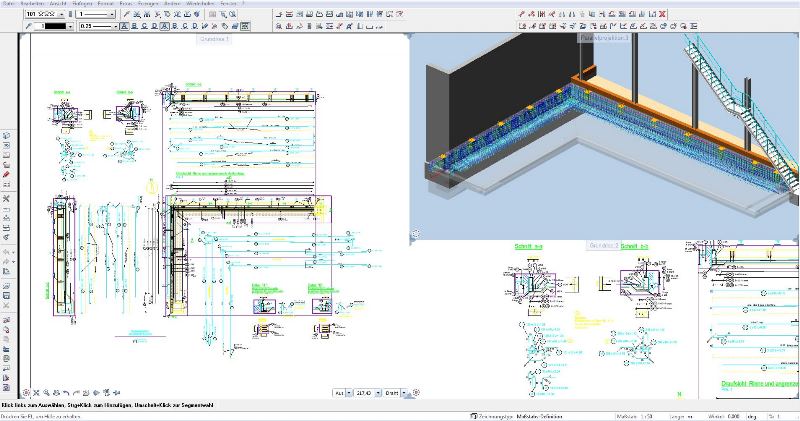Toggle the pressed icon ending the format toolbar

[x=245, y=26]
